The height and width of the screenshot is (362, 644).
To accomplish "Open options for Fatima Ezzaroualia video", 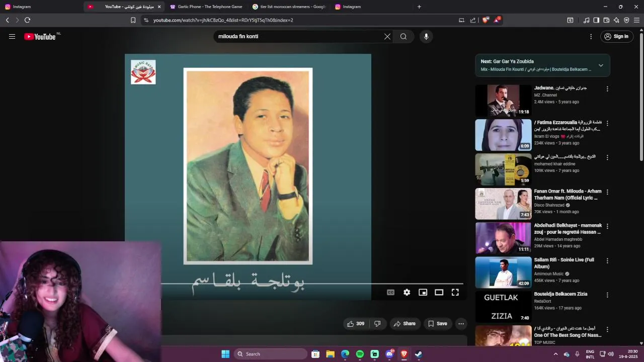I will coord(607,123).
